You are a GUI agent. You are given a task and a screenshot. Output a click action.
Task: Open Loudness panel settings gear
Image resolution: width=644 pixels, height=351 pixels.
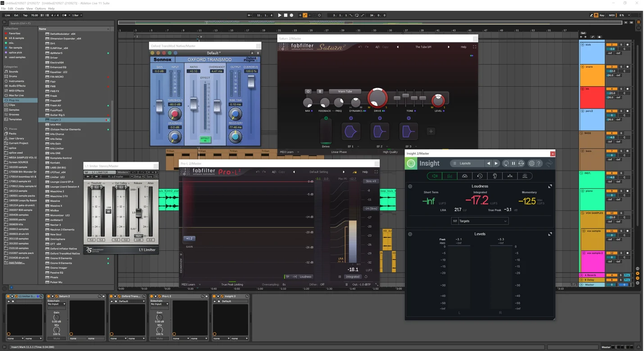pos(410,186)
